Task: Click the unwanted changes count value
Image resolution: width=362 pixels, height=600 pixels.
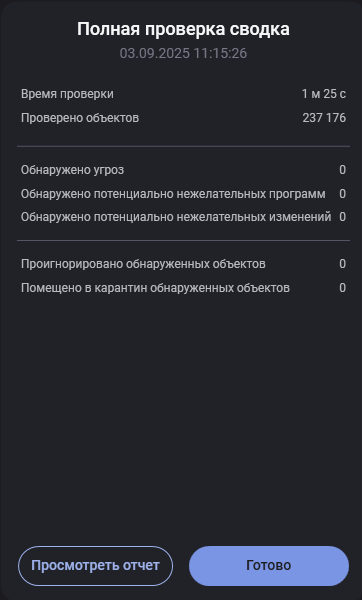Action: pos(342,217)
